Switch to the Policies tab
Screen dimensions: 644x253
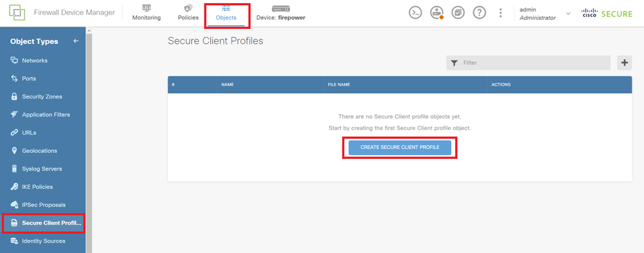[188, 13]
